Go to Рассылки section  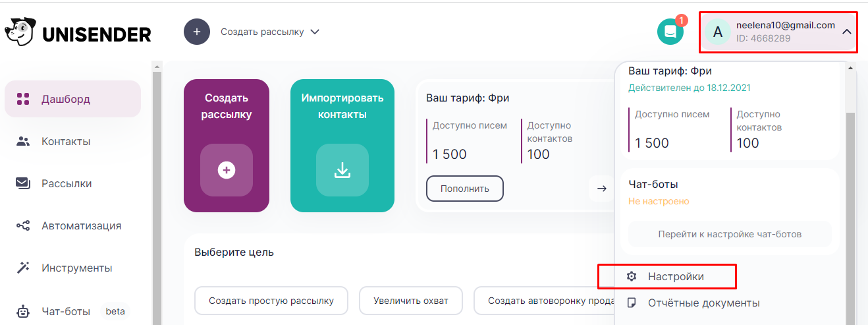click(66, 183)
